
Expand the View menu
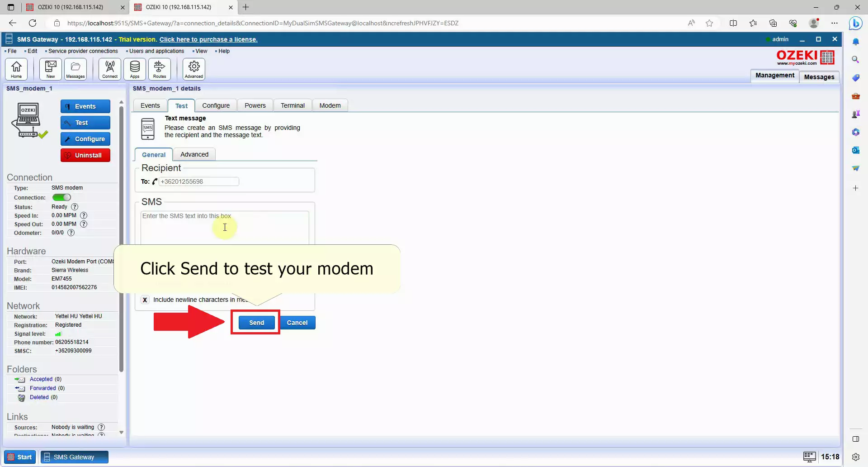point(201,51)
